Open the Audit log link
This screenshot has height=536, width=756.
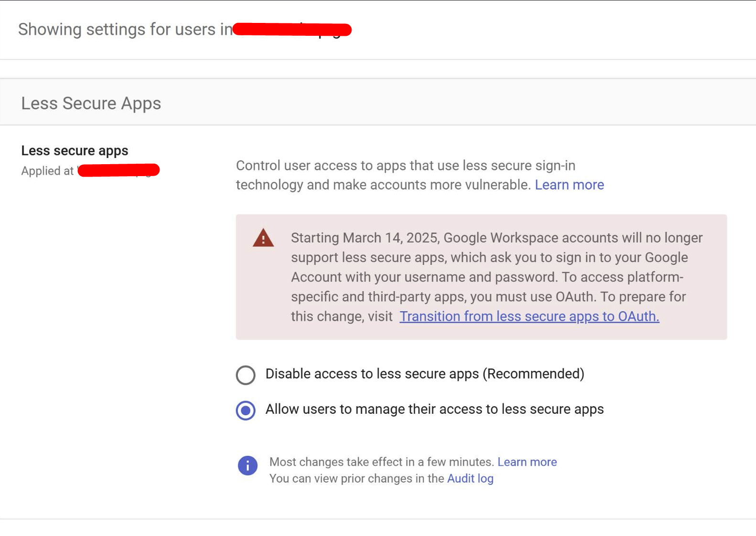tap(470, 478)
